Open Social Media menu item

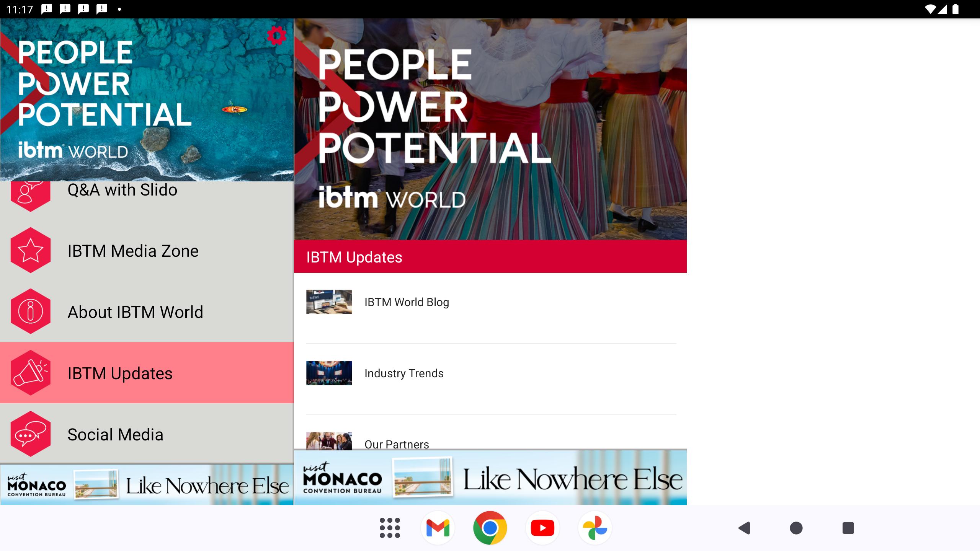point(147,434)
